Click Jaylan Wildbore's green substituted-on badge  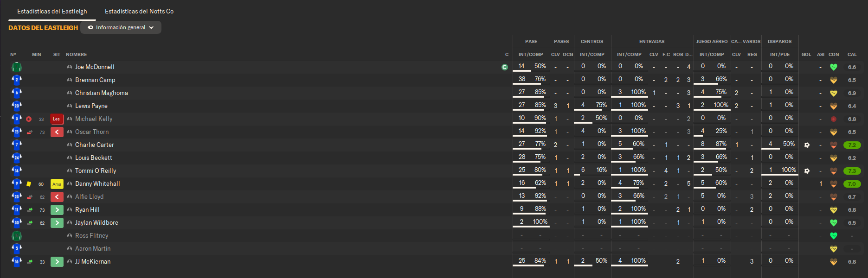tap(57, 223)
